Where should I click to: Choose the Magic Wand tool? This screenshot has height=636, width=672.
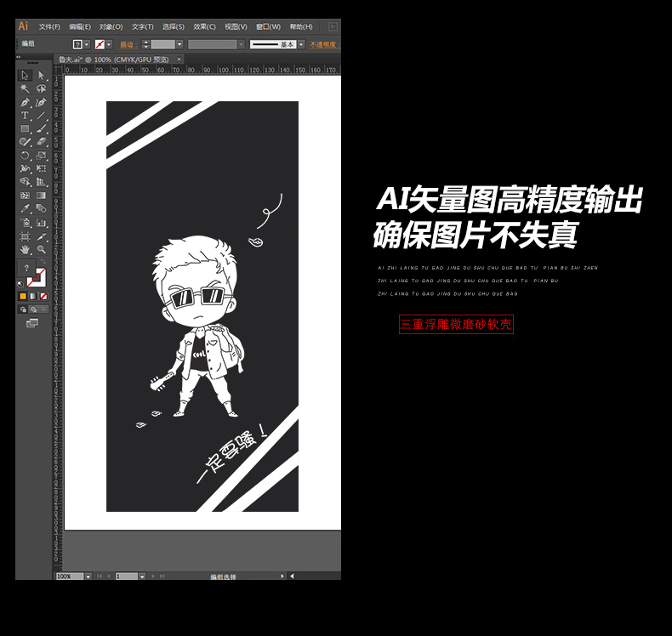pyautogui.click(x=25, y=88)
